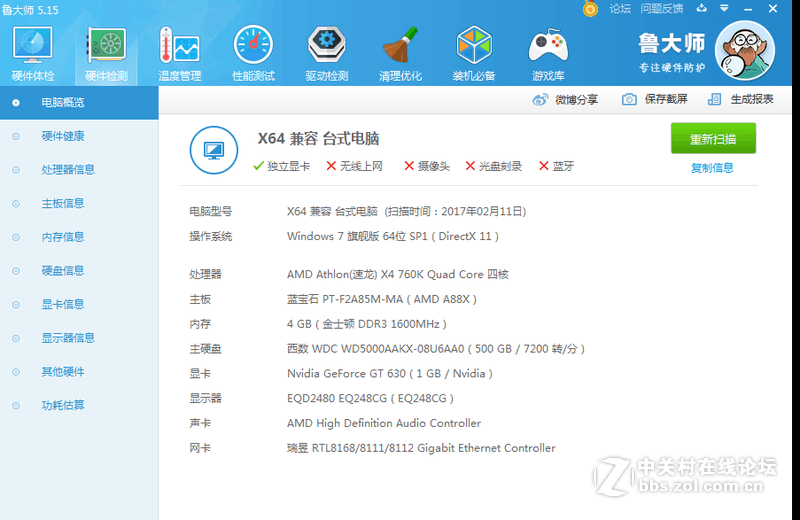
Task: Click the report icon for 生成报表
Action: 715,100
